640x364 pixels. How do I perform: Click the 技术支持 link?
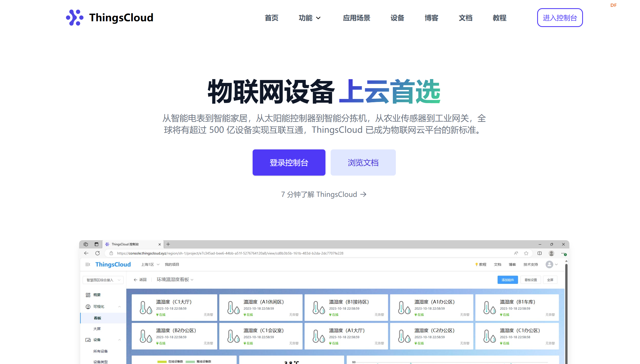pos(531,264)
